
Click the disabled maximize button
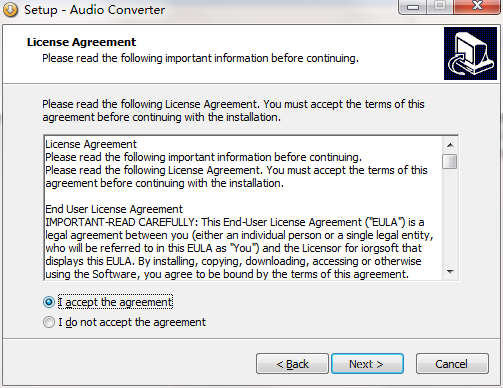[x=440, y=7]
